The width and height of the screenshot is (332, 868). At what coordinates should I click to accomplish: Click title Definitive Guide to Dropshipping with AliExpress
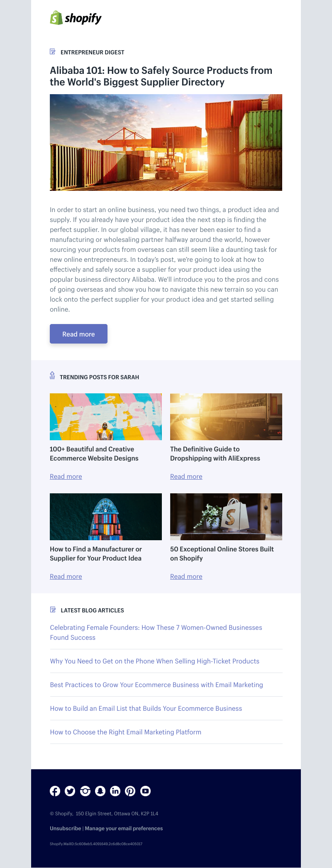pos(215,454)
